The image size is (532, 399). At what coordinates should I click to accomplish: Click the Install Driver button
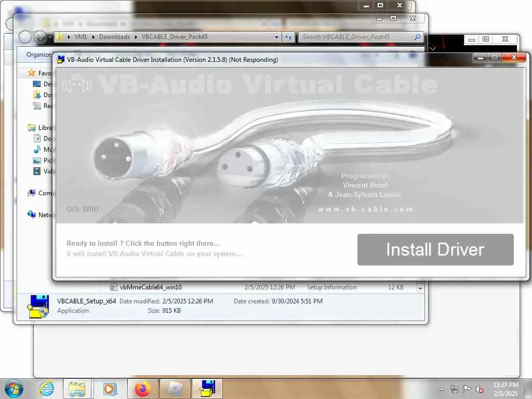(435, 249)
